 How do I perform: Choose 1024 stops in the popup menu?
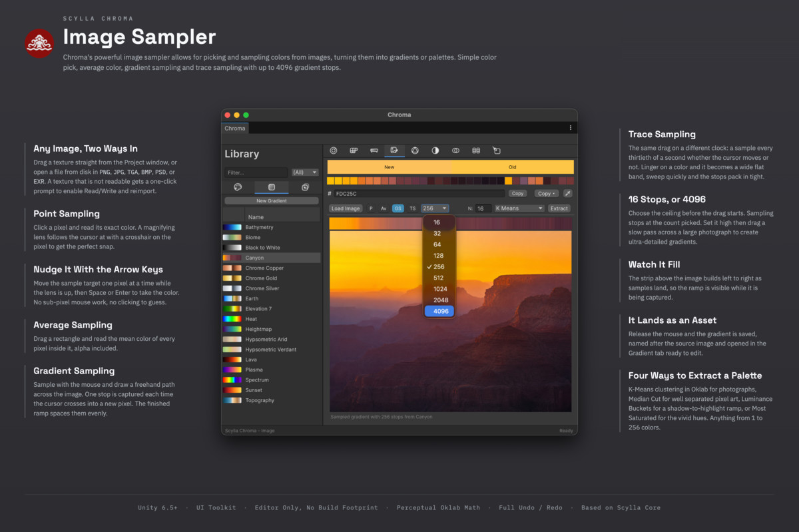coord(439,289)
